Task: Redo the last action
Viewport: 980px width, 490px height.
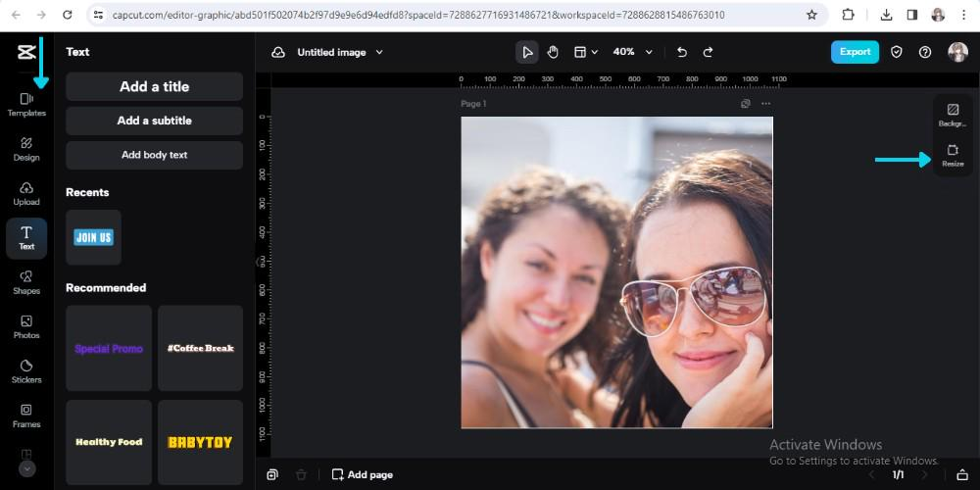Action: 709,53
